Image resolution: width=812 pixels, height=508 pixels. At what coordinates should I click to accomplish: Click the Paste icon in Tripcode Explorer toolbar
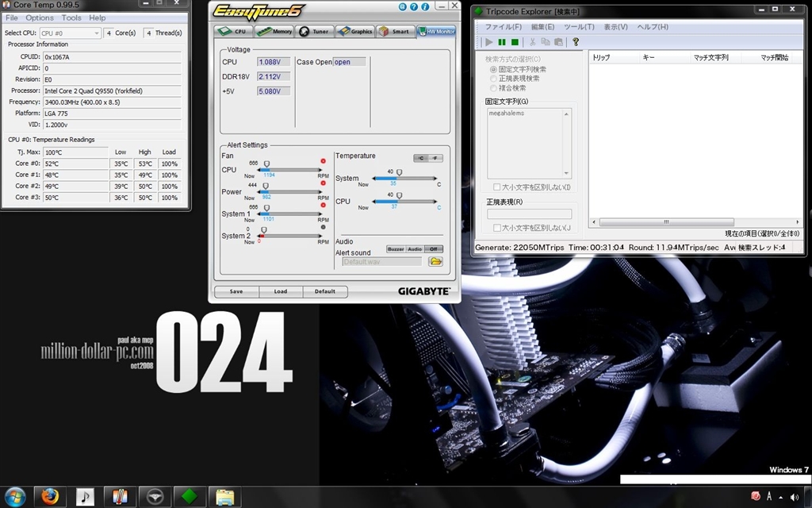558,42
